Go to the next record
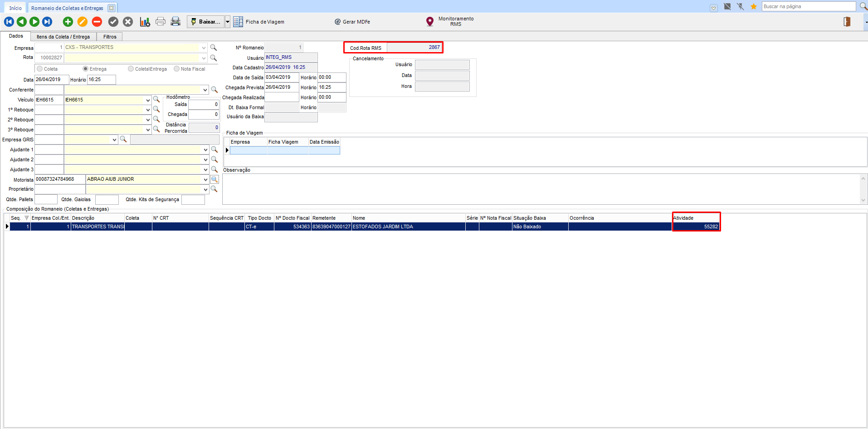This screenshot has height=429, width=868. [x=34, y=22]
